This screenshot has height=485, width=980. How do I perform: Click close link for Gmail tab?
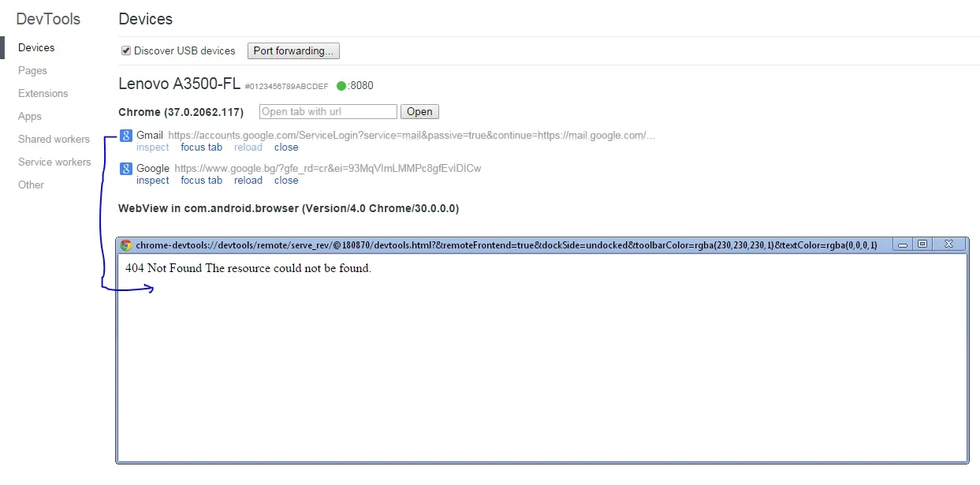286,147
